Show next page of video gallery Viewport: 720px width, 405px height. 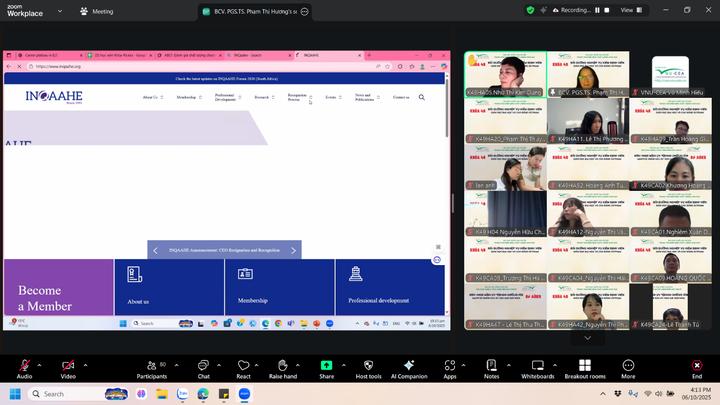587,338
